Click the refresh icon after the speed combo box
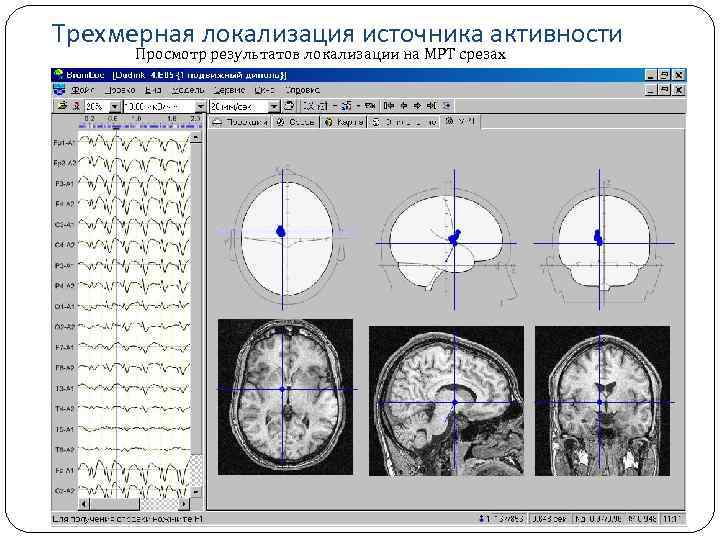This screenshot has height=540, width=720. coord(289,106)
